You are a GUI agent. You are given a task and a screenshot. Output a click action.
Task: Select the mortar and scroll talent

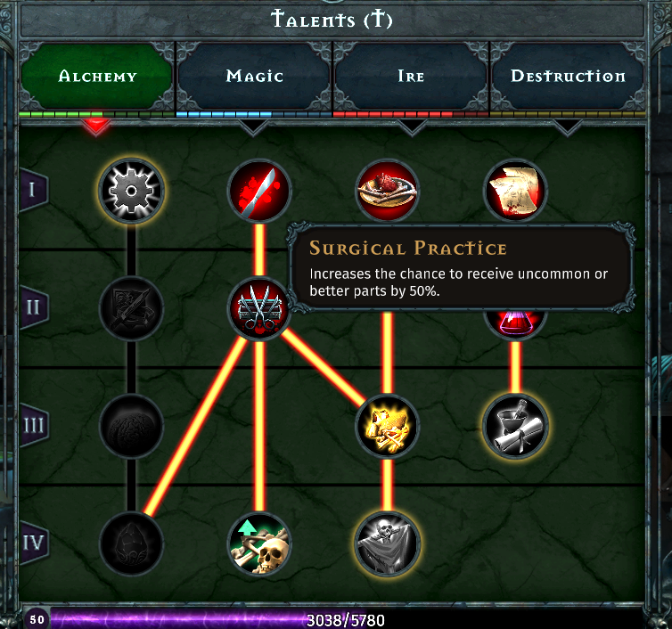pos(515,427)
